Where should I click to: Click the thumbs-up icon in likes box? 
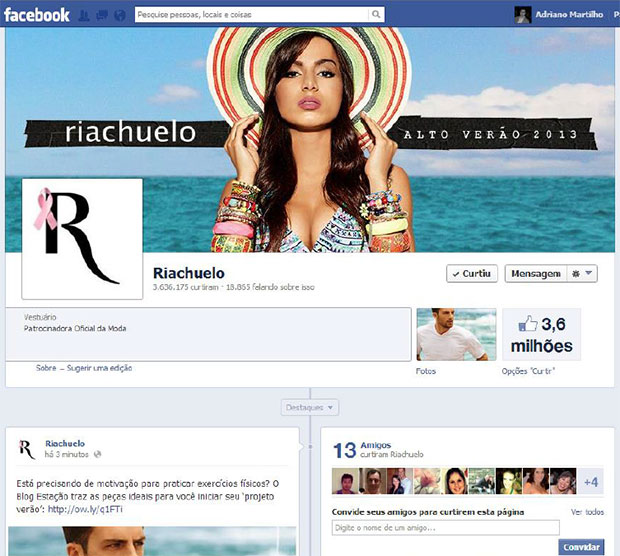[x=528, y=323]
